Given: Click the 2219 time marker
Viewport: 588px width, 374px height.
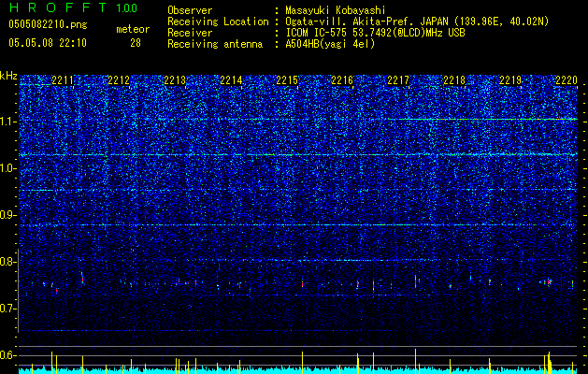Looking at the screenshot, I should [510, 80].
